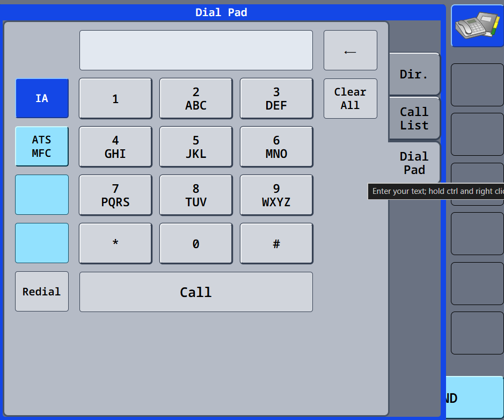
Task: Toggle the IA mode button
Action: point(42,98)
